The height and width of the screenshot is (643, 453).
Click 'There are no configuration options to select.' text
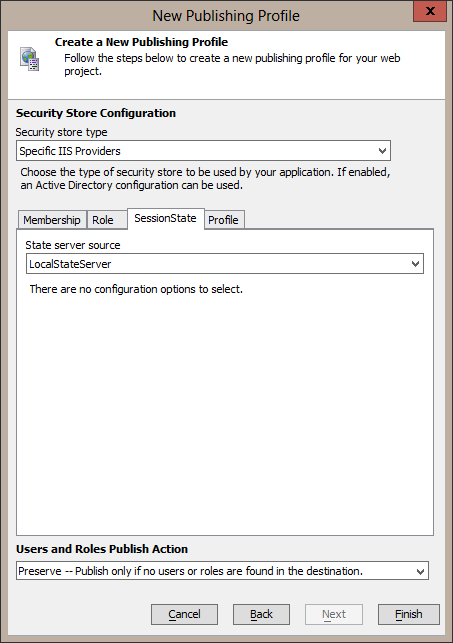point(136,289)
